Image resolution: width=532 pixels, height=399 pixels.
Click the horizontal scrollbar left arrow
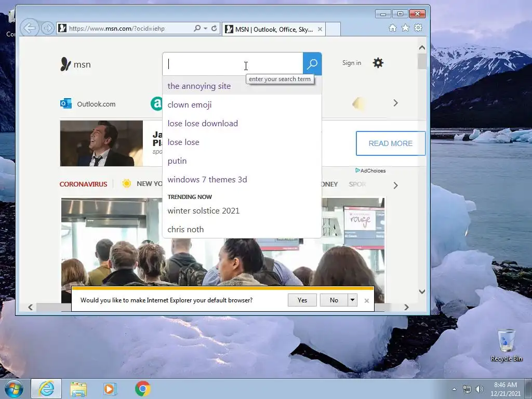31,307
